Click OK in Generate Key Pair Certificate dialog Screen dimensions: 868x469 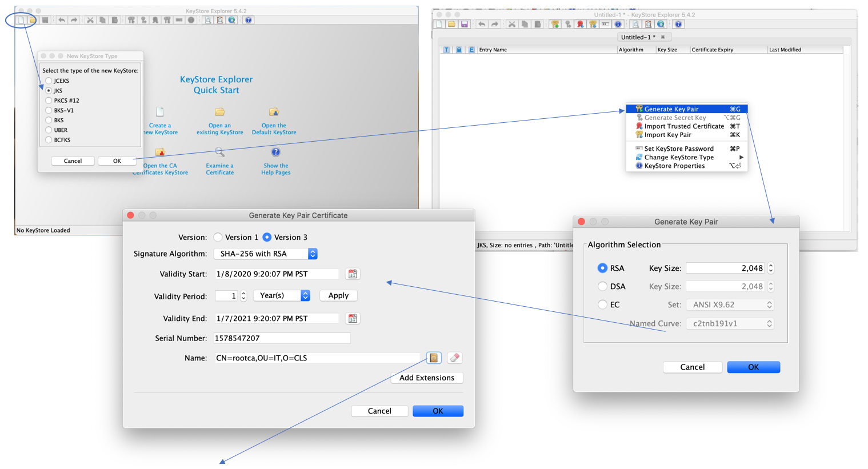[x=438, y=411]
